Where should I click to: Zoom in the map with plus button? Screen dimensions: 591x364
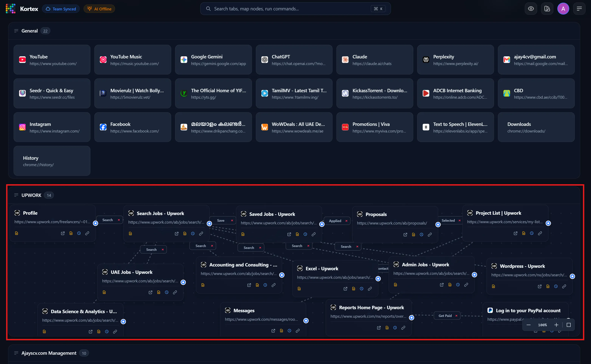(x=556, y=325)
